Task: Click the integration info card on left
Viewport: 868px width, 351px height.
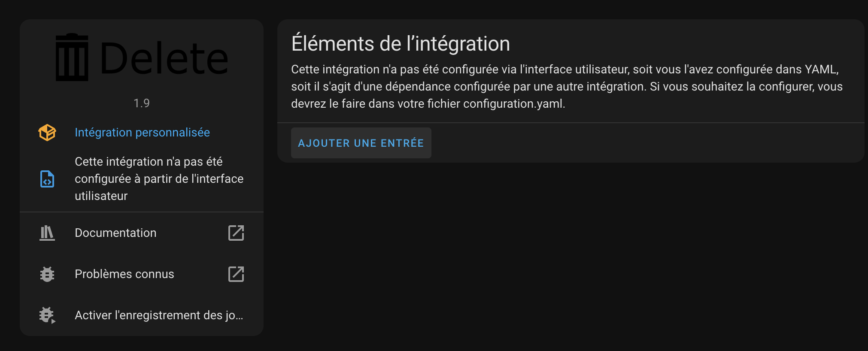Action: point(142,178)
